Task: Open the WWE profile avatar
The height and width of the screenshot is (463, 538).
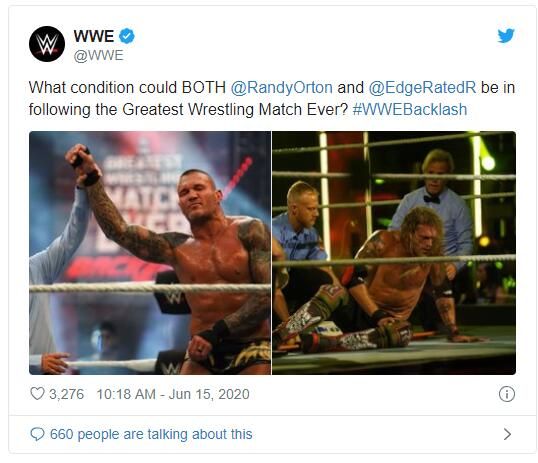Action: (47, 44)
